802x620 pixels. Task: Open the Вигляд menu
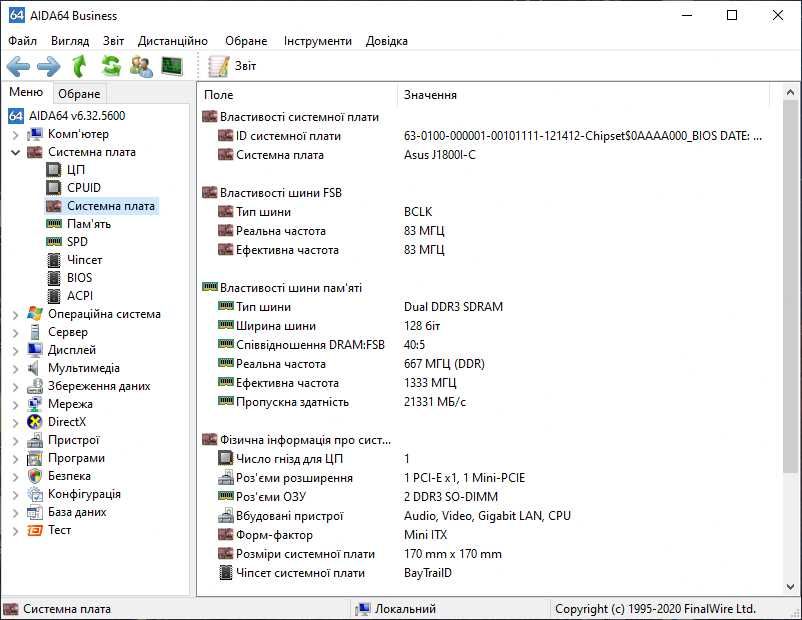pyautogui.click(x=70, y=41)
